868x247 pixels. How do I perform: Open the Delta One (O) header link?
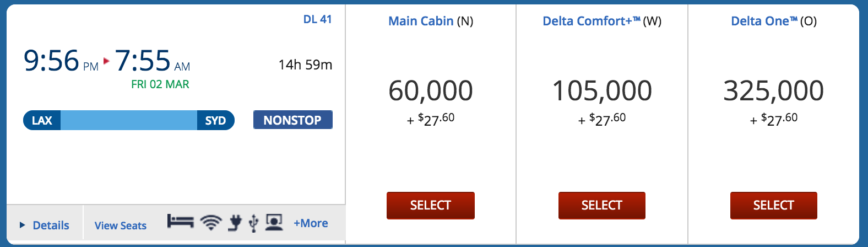pyautogui.click(x=774, y=21)
